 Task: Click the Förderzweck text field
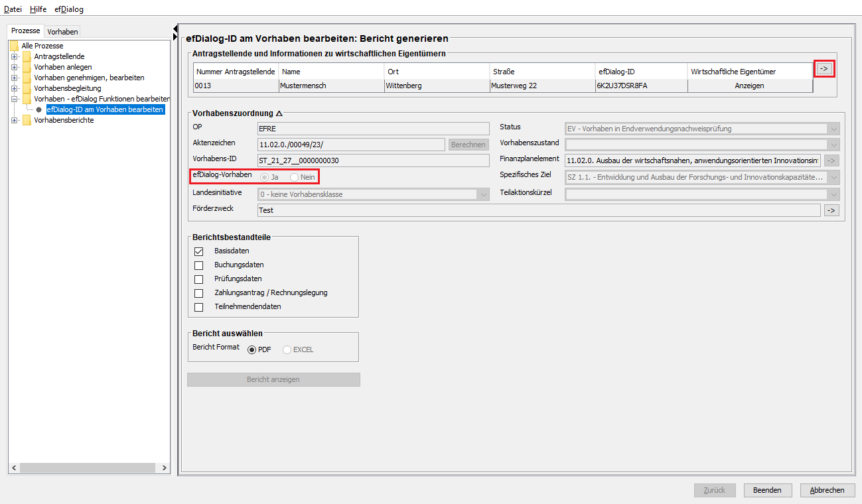[539, 210]
